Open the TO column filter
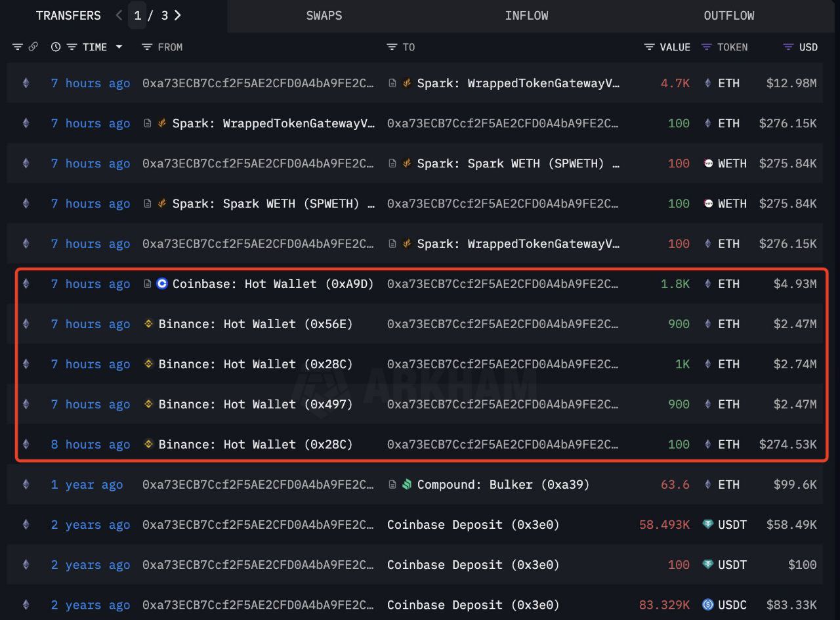Viewport: 840px width, 620px height. 392,47
